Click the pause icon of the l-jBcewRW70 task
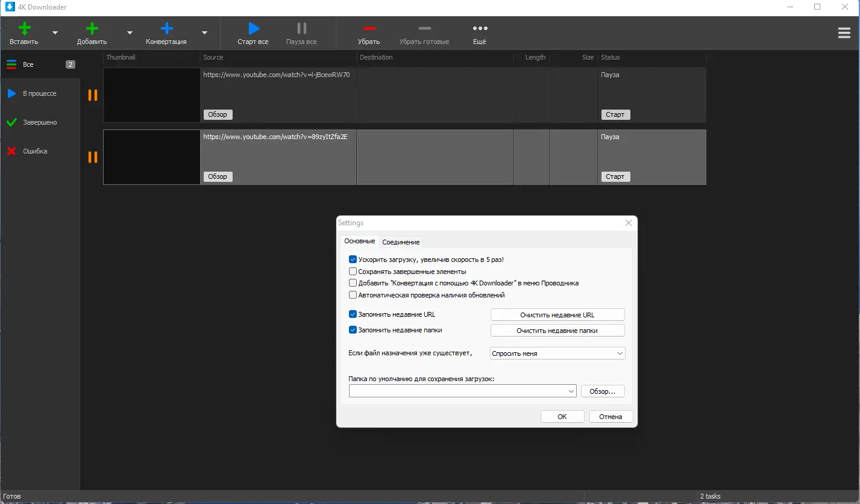860x504 pixels. 93,95
